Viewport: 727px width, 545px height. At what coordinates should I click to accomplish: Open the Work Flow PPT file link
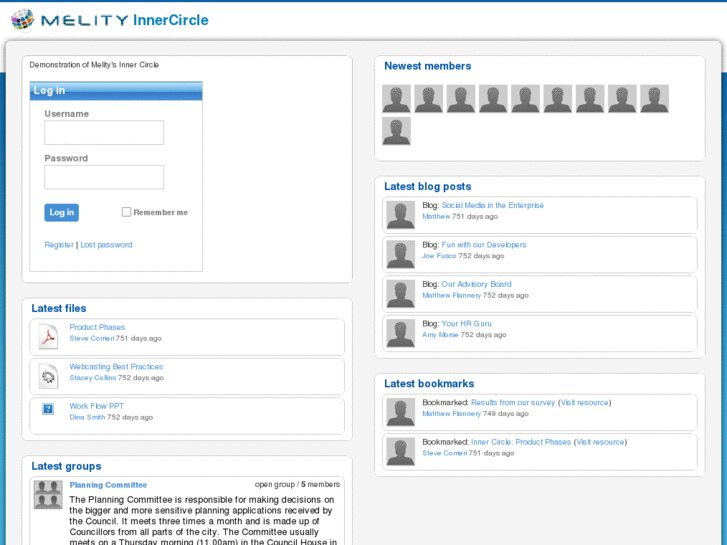click(96, 406)
